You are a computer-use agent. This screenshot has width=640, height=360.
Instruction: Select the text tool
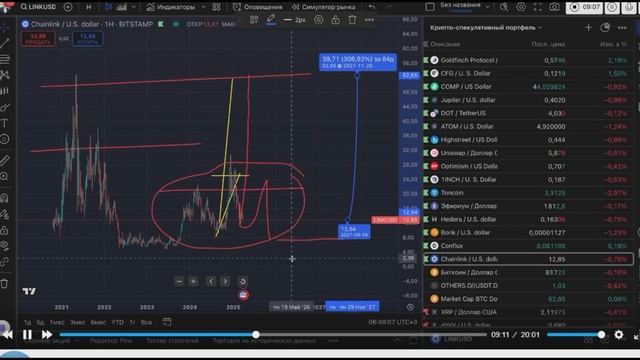point(4,123)
